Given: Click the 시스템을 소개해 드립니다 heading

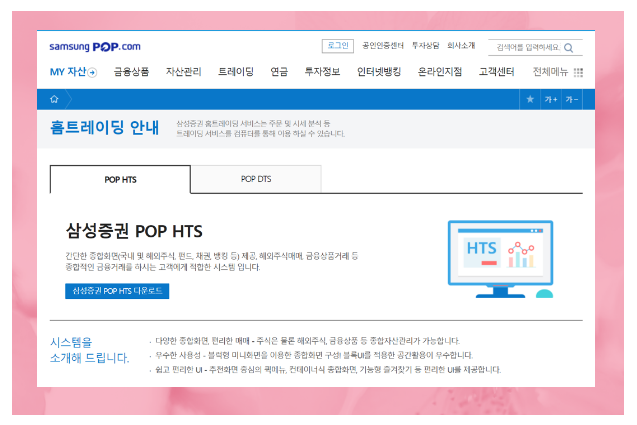Looking at the screenshot, I should pyautogui.click(x=89, y=350).
